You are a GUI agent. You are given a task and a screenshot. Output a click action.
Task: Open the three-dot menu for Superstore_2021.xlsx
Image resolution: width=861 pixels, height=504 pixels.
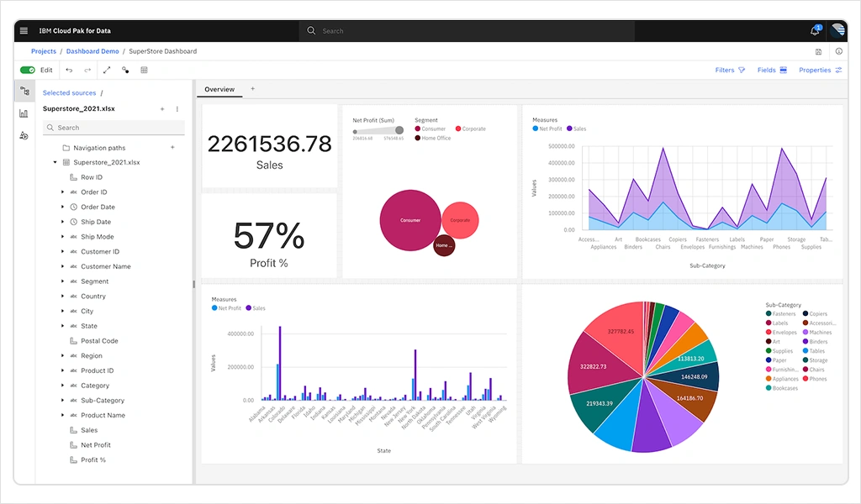[x=177, y=109]
